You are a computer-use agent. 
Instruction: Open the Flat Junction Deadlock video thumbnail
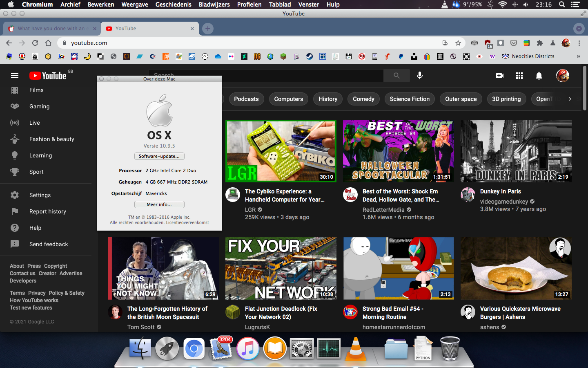tap(281, 269)
